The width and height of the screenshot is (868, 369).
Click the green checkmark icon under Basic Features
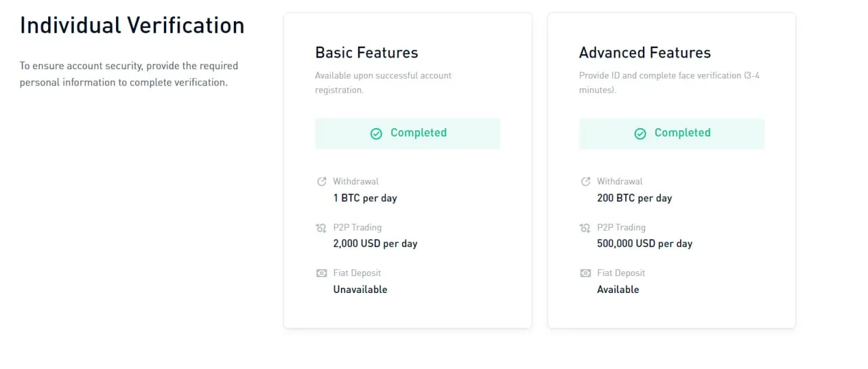click(x=376, y=134)
